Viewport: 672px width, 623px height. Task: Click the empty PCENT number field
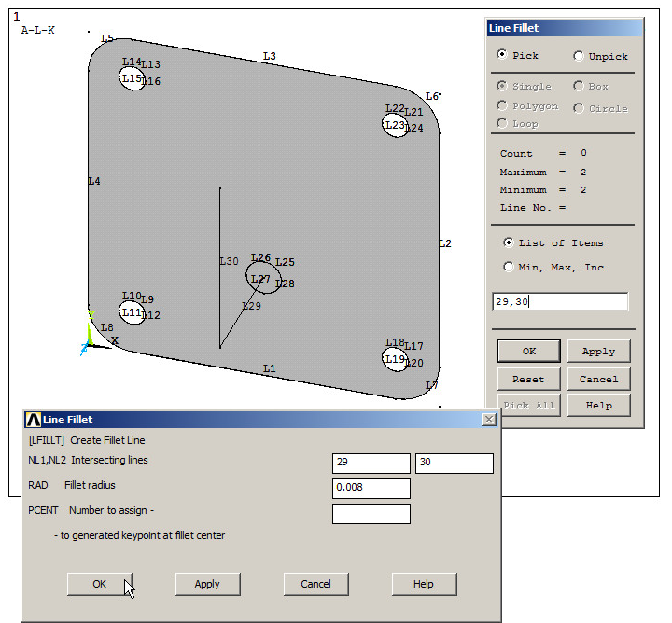click(371, 514)
